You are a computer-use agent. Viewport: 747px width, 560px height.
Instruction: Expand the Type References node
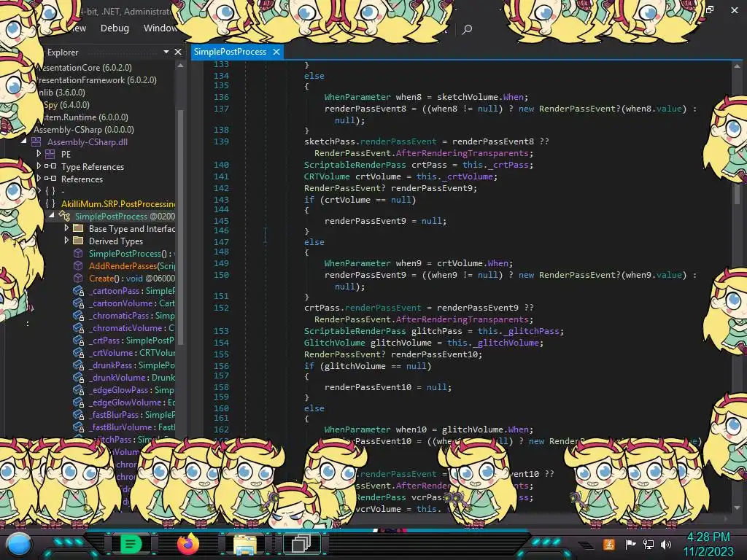click(x=39, y=166)
